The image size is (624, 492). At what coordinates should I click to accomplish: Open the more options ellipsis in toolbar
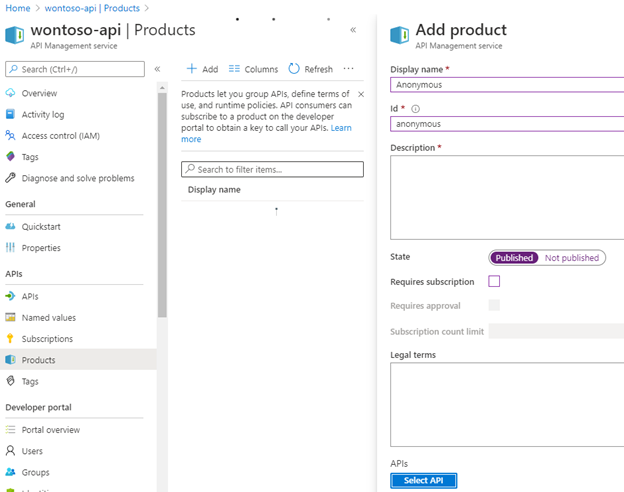pos(348,68)
